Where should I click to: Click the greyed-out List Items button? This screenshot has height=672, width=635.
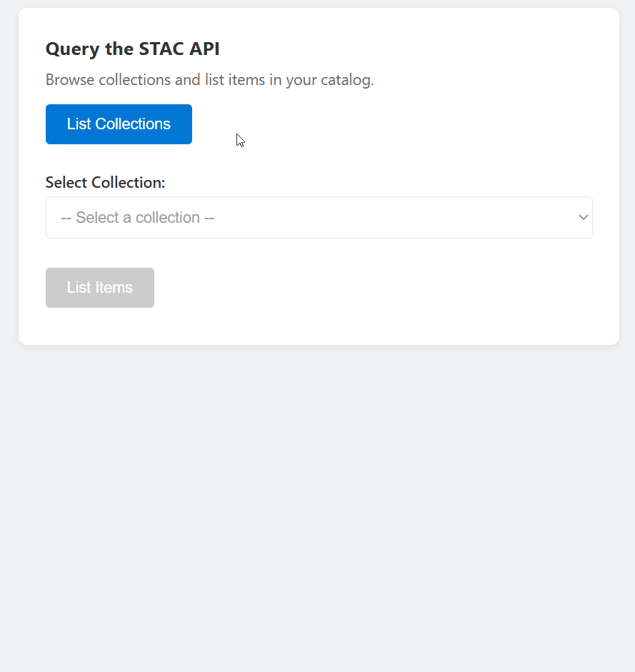click(100, 288)
